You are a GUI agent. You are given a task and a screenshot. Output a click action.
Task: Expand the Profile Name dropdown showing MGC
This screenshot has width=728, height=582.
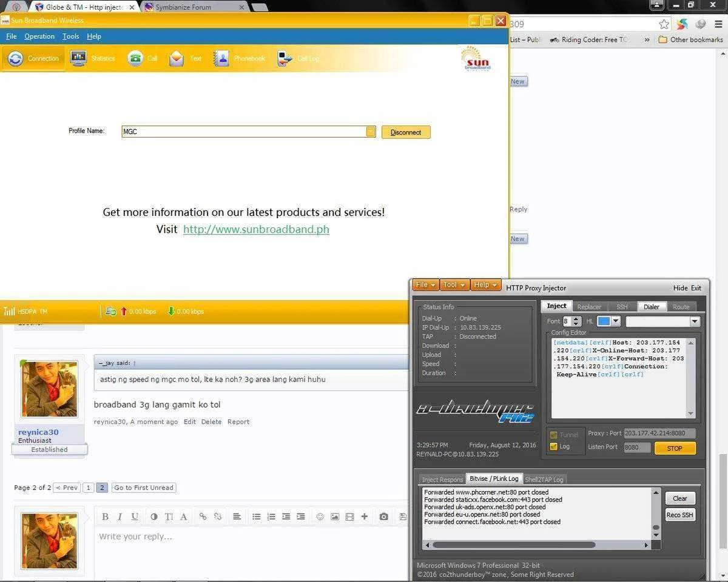click(371, 132)
